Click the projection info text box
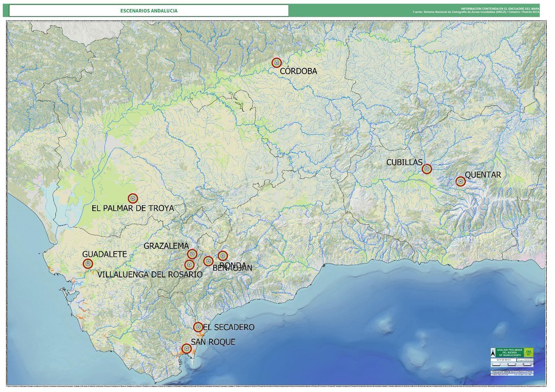This screenshot has height=392, width=555. click(x=512, y=373)
